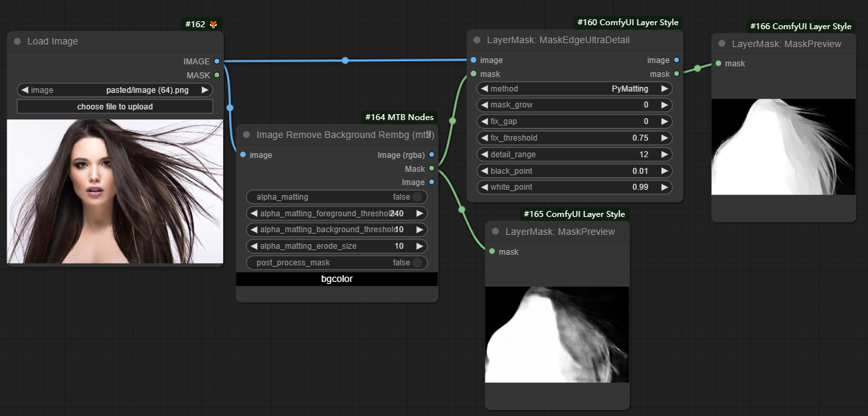Click the Mask output port on Rembg node
868x416 pixels.
[x=432, y=169]
